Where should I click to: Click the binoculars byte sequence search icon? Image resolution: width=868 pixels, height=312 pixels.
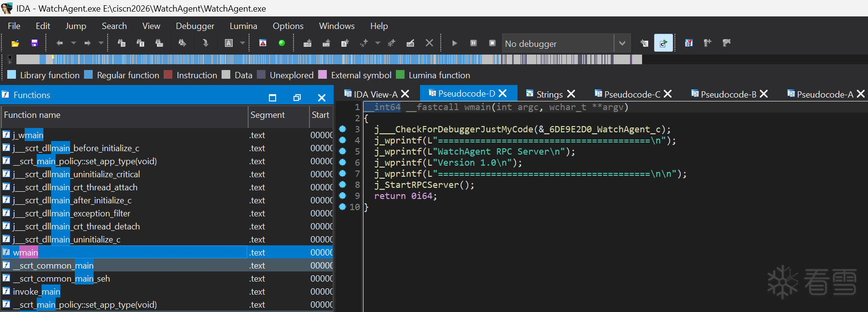tap(159, 43)
